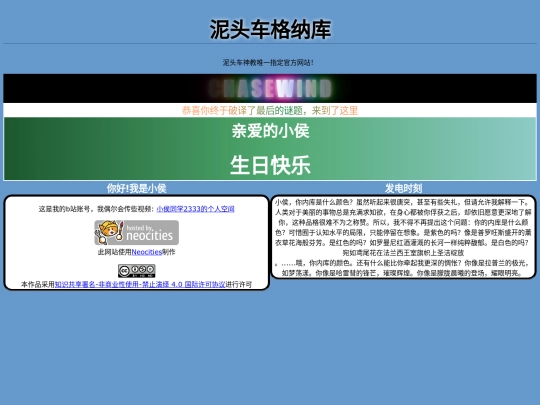
Task: Click the 发电时刻 section heading
Action: point(403,188)
